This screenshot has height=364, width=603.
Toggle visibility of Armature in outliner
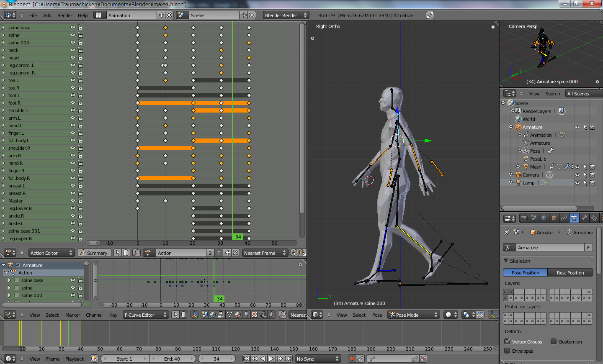click(x=577, y=127)
